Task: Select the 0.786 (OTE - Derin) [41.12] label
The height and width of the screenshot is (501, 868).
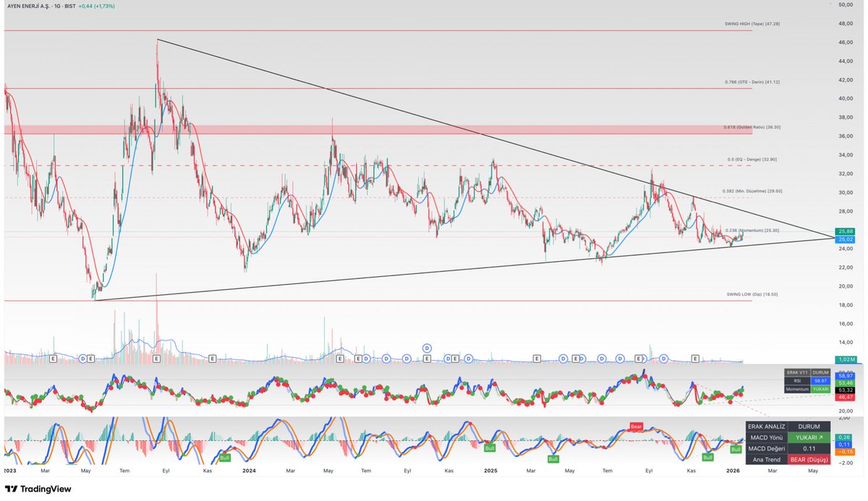Action: coord(752,82)
